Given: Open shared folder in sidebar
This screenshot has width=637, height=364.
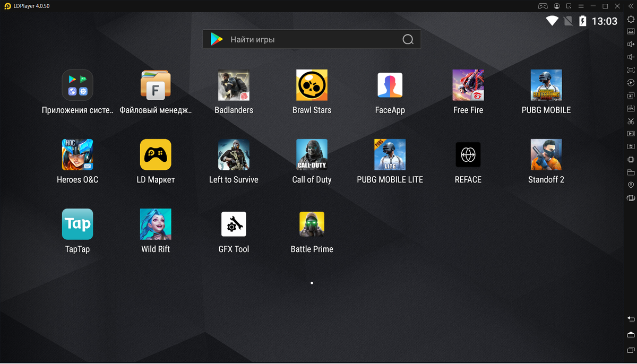Looking at the screenshot, I should 631,172.
